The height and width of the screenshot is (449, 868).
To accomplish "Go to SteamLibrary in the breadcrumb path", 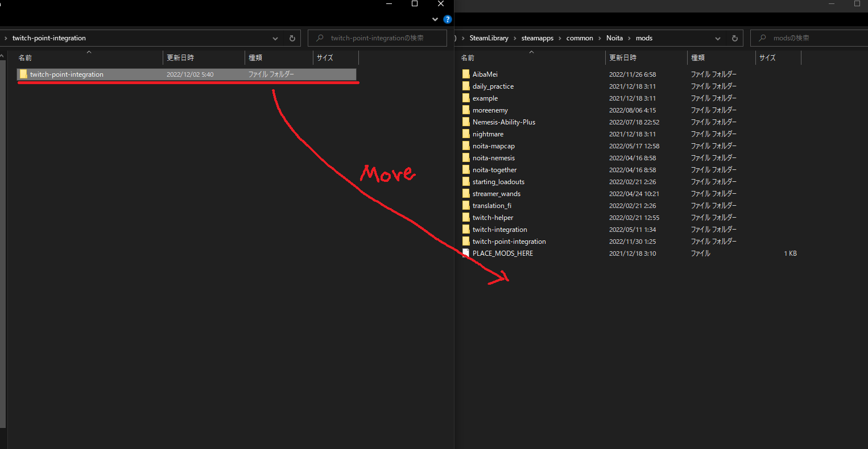I will point(489,38).
